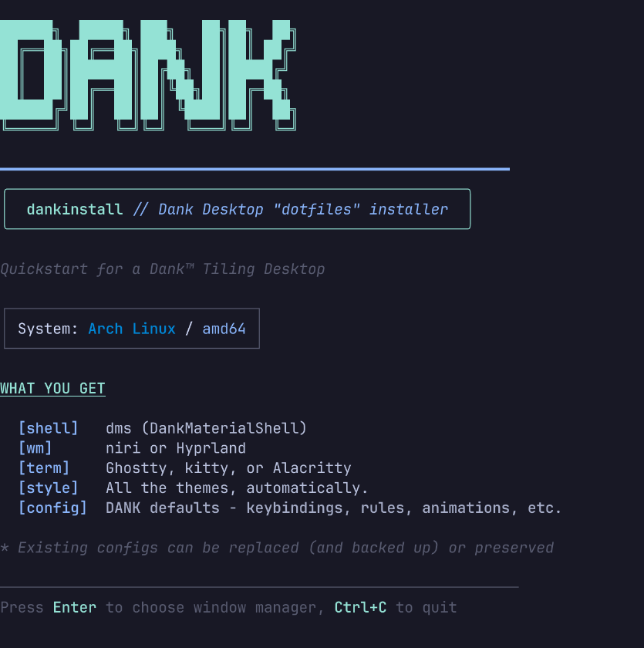Select the 'Dank Desktop "dotfiles" installer' text
The image size is (644, 648).
[302, 209]
